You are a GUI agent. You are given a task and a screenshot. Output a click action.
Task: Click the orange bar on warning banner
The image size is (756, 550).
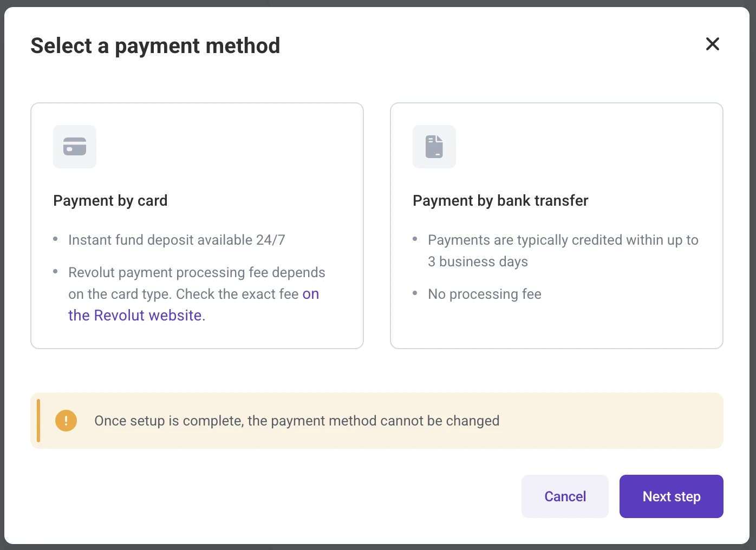click(38, 421)
